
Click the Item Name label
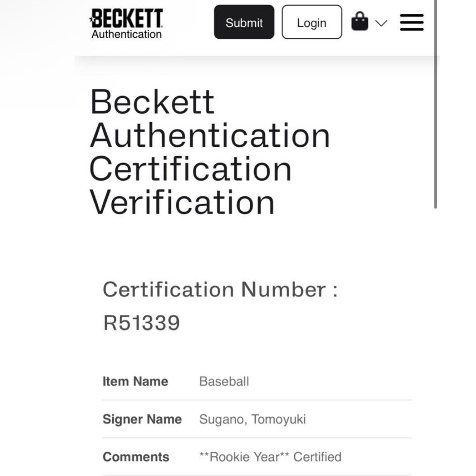(x=135, y=381)
